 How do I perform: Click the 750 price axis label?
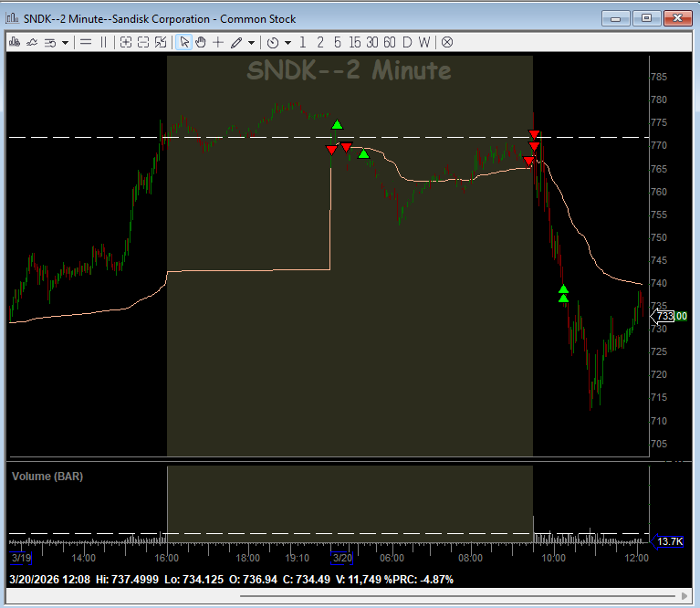click(x=659, y=237)
